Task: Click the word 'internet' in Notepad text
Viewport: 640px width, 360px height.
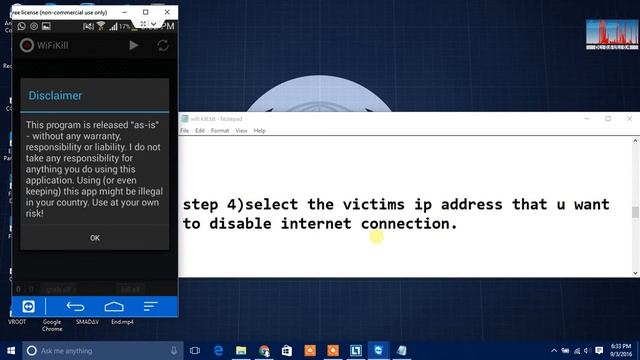Action: (316, 224)
